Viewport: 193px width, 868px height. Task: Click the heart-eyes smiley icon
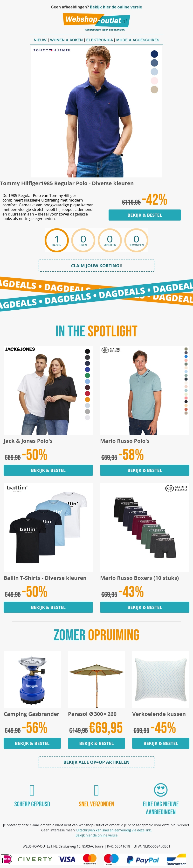click(x=161, y=790)
